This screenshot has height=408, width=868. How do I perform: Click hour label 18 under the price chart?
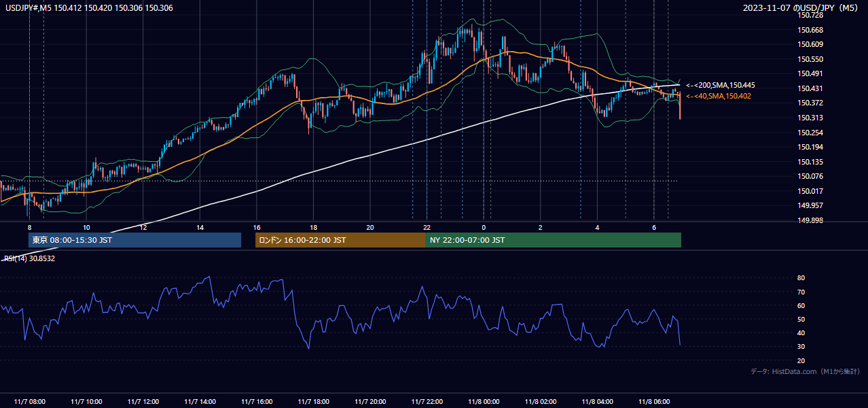(x=313, y=227)
